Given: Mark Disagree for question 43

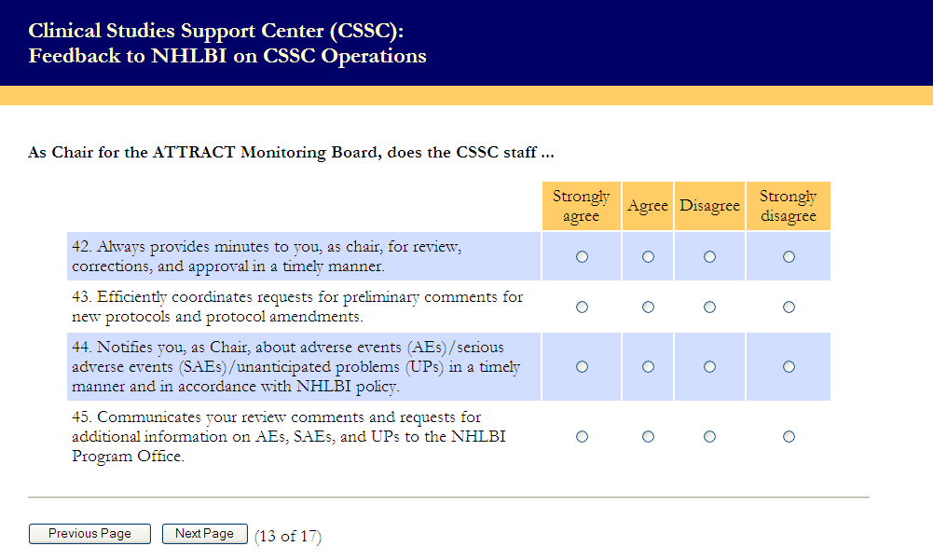Looking at the screenshot, I should (x=709, y=307).
